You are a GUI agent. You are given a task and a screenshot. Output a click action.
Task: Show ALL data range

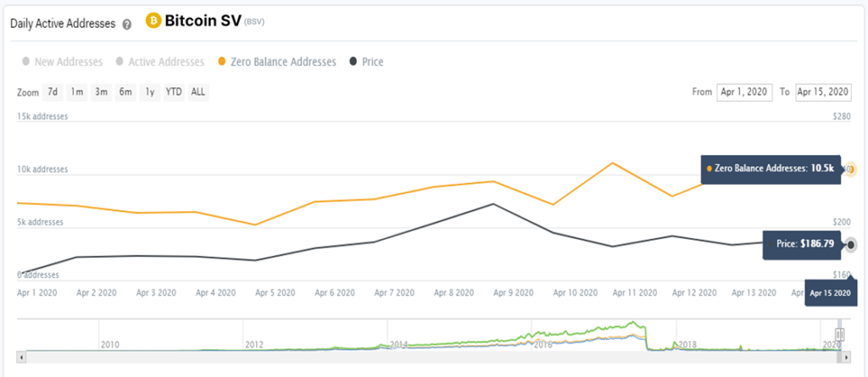pos(198,92)
